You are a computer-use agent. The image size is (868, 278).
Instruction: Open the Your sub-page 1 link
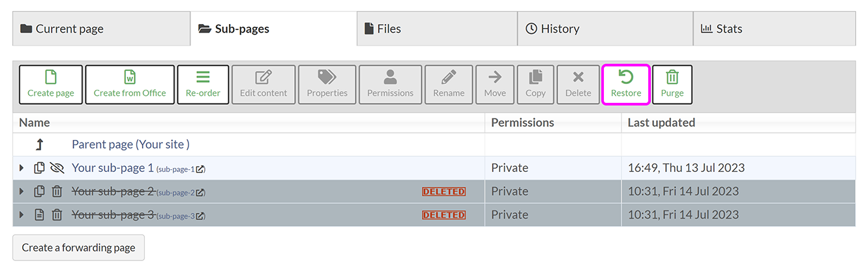113,168
